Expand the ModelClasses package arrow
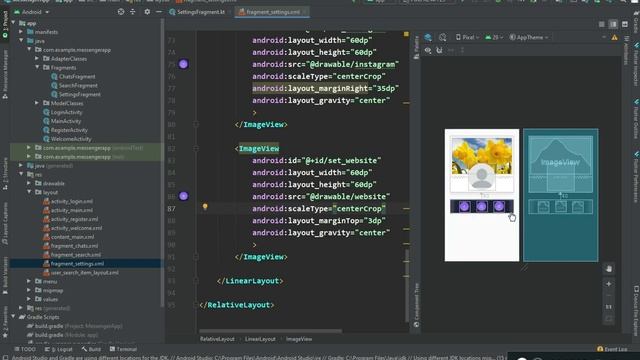Viewport: 640px width, 360px height. click(x=37, y=103)
